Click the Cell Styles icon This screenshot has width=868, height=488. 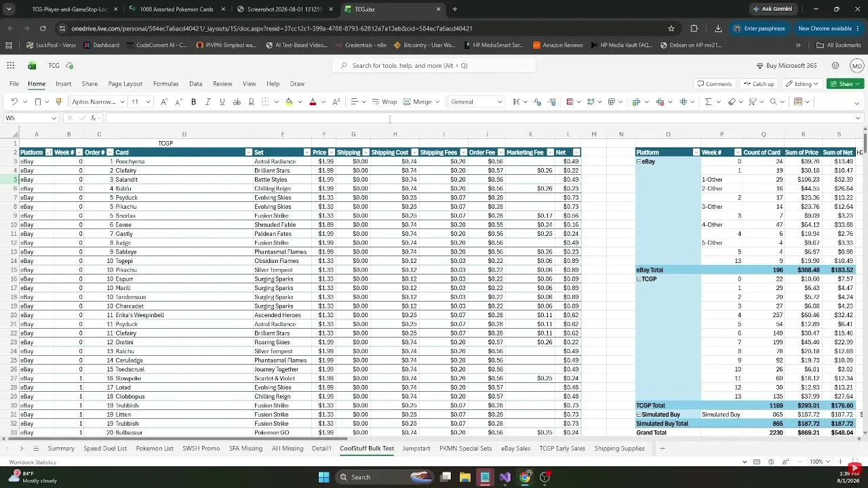[611, 102]
